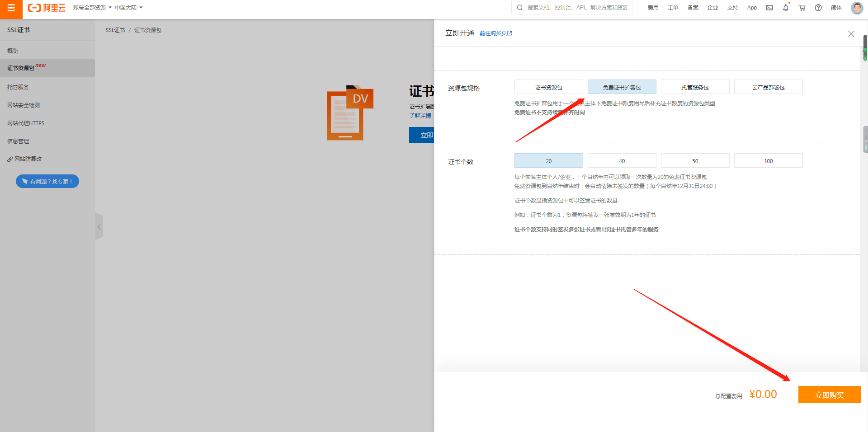Click the Alibaba Cloud logo
This screenshot has width=868, height=432.
(x=47, y=8)
